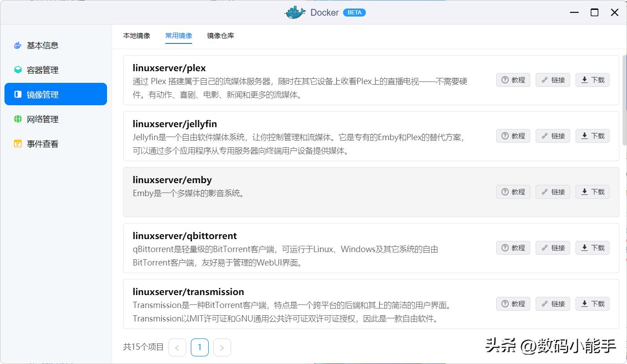Image resolution: width=627 pixels, height=364 pixels.
Task: Click the download icon for linuxserver/emby
Action: (585, 192)
